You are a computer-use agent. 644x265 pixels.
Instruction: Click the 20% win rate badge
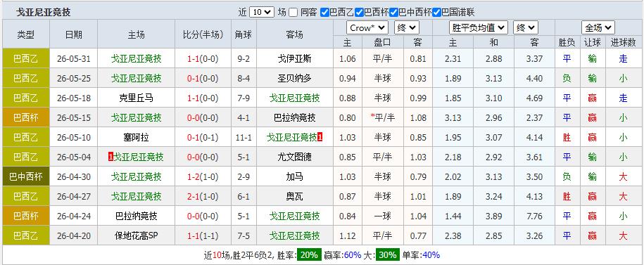coord(309,255)
